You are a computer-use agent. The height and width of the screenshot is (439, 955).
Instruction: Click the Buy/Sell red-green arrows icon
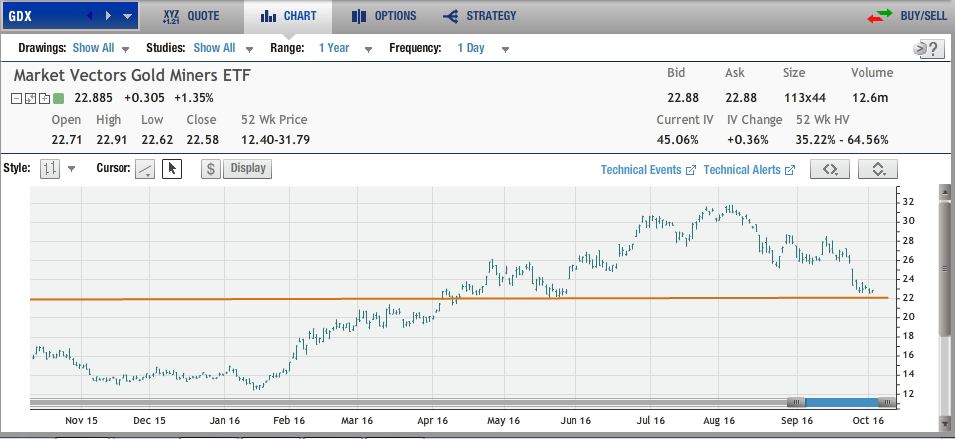pos(879,16)
